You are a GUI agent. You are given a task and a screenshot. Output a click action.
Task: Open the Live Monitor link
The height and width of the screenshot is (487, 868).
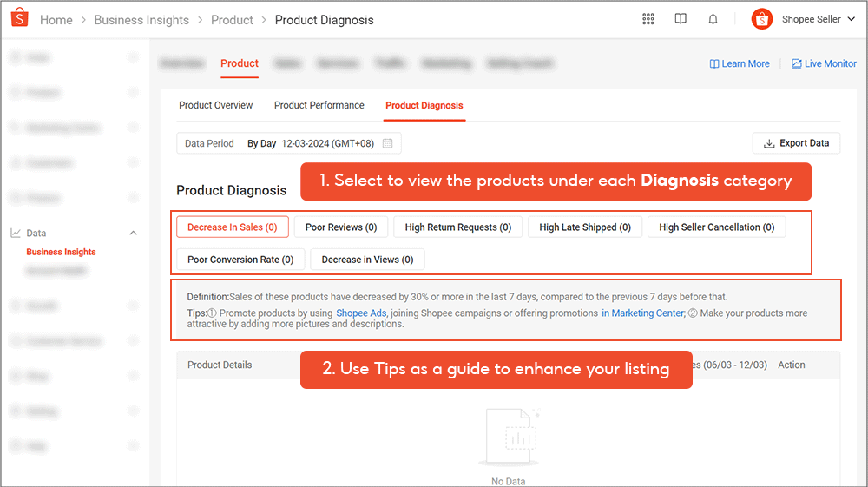point(825,63)
